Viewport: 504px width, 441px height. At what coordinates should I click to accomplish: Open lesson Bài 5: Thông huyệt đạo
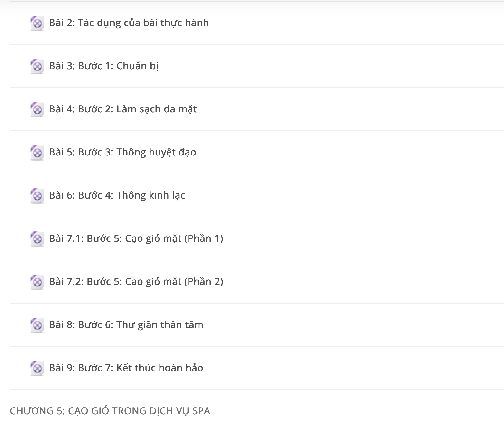click(122, 152)
